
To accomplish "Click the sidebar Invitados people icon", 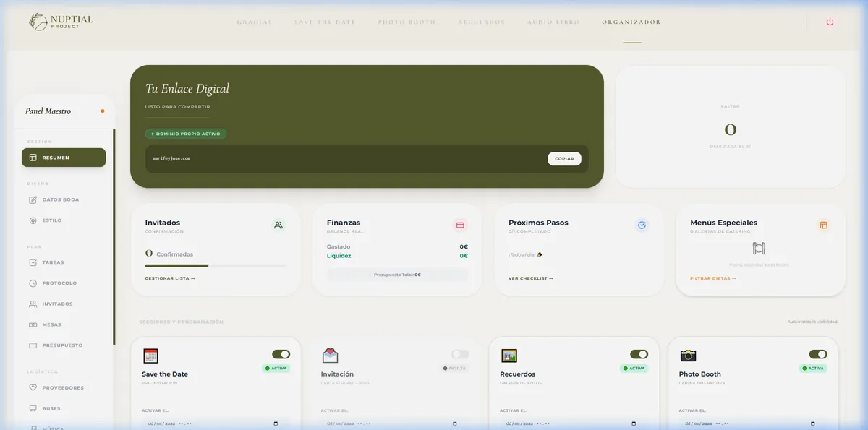I will click(x=33, y=304).
